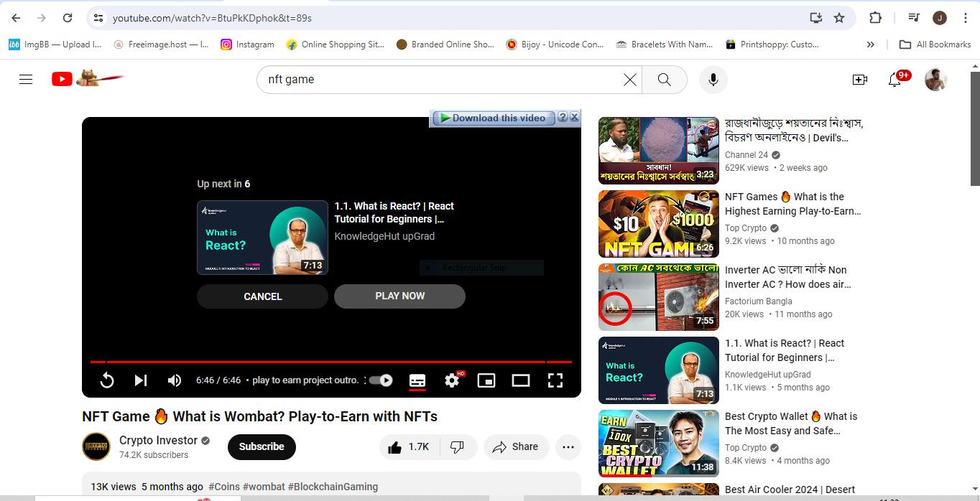Click the #Coins hashtag
980x501 pixels.
point(224,487)
